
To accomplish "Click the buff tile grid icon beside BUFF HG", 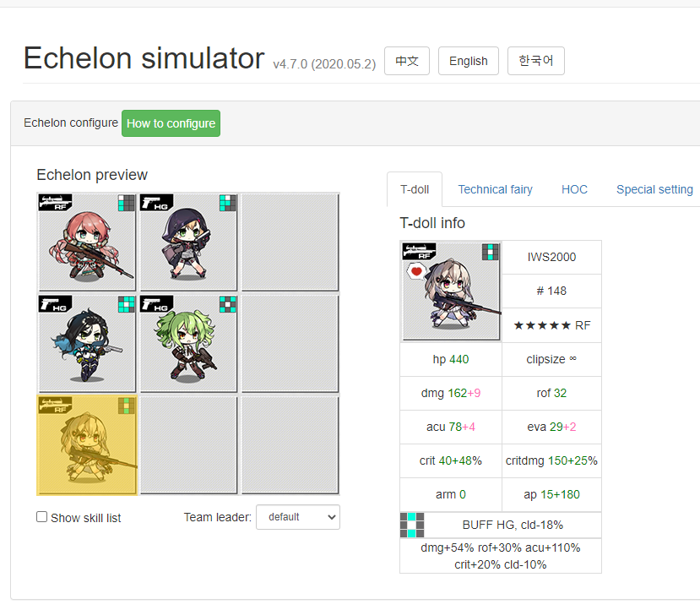I will [412, 526].
